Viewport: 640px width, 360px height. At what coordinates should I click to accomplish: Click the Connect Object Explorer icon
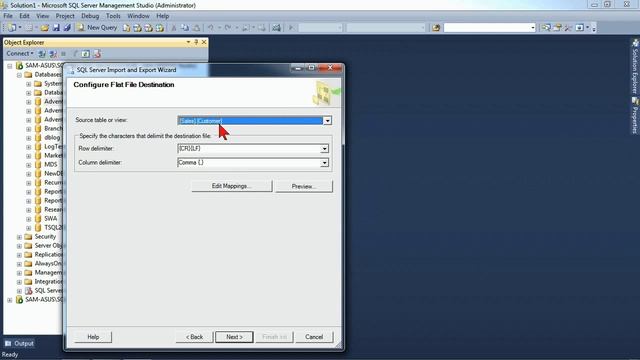(42, 54)
